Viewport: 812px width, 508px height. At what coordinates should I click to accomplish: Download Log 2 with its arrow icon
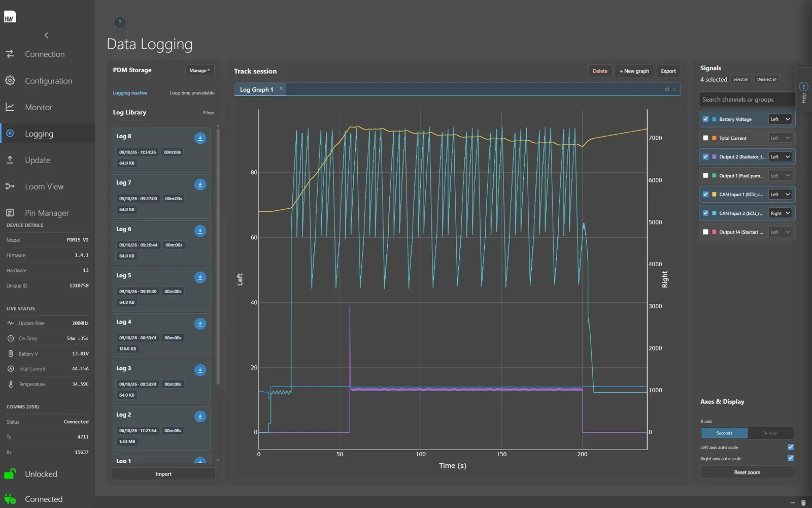(200, 416)
